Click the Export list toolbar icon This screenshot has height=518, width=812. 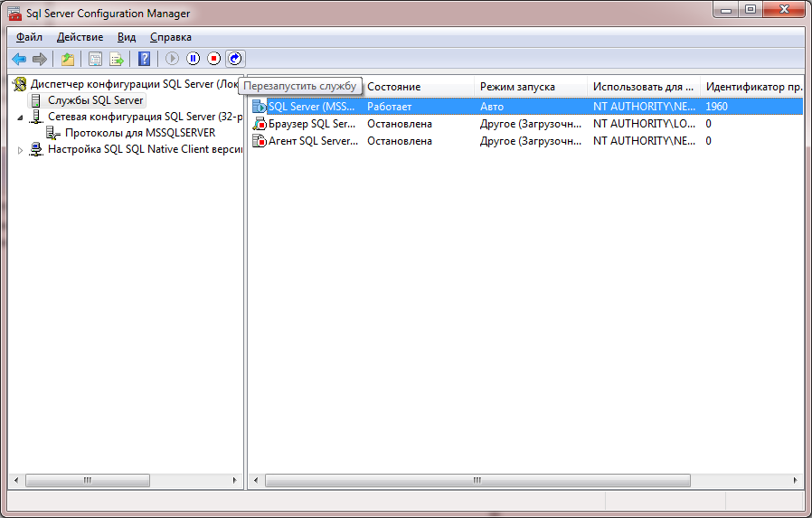[117, 59]
